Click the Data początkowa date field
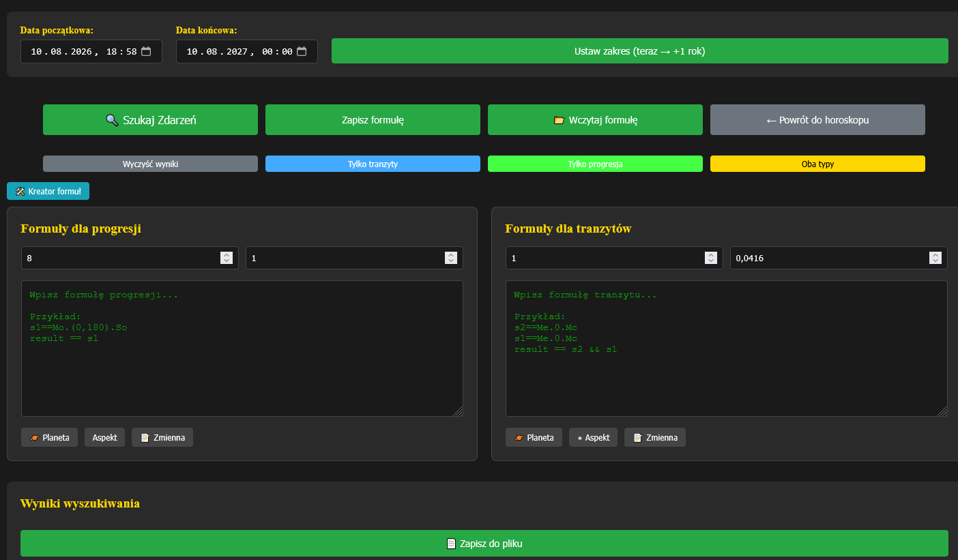Image resolution: width=958 pixels, height=560 pixels. pos(91,51)
